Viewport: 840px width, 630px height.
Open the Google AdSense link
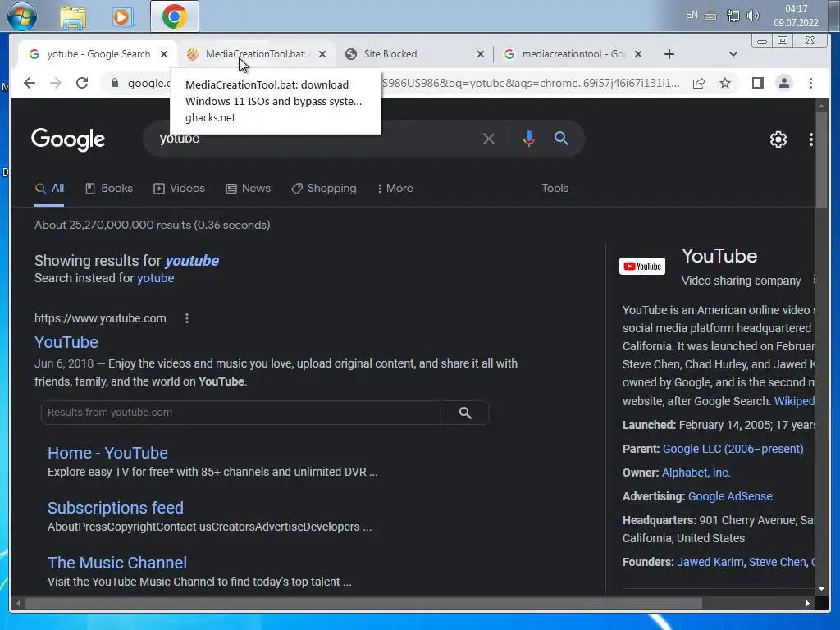pos(729,496)
